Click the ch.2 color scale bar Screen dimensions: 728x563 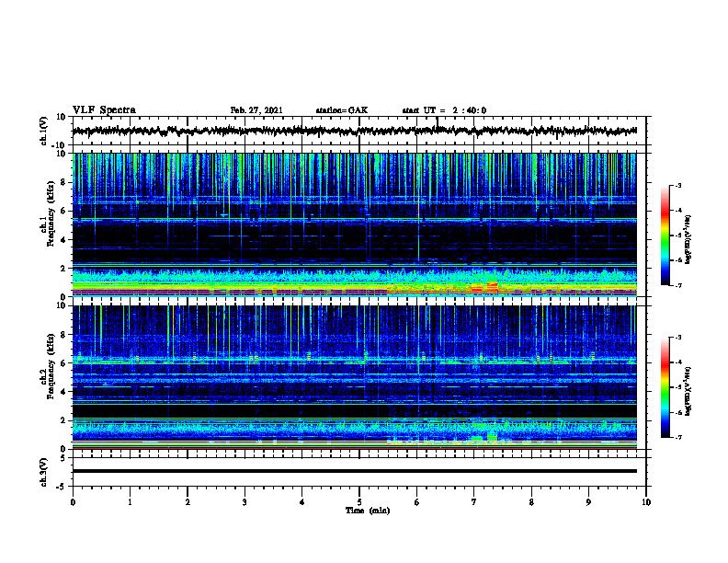(665, 387)
